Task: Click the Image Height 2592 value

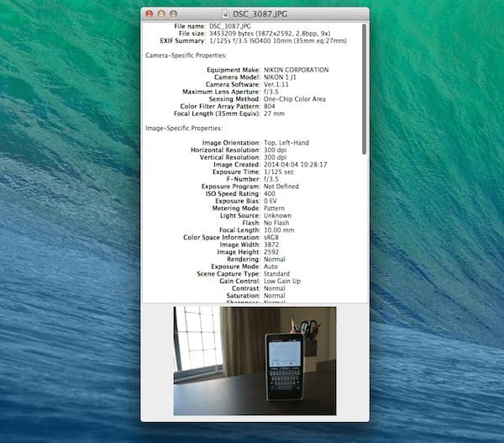Action: 271,252
